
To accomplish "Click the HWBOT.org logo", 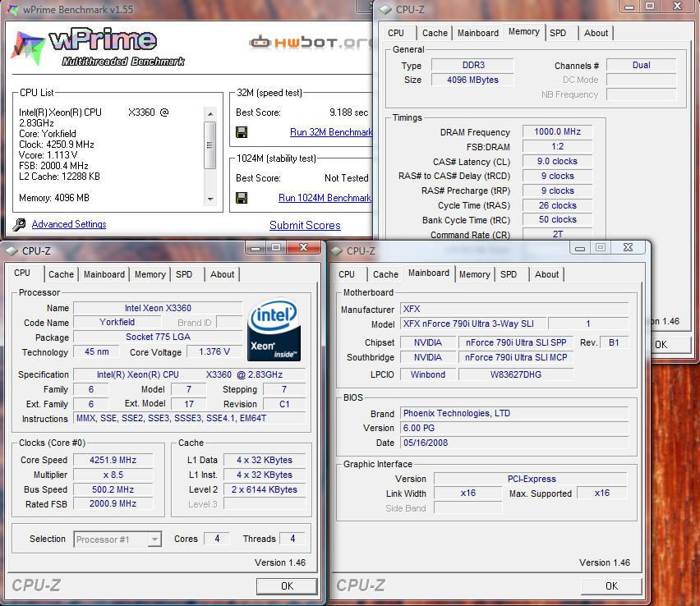I will pyautogui.click(x=311, y=43).
